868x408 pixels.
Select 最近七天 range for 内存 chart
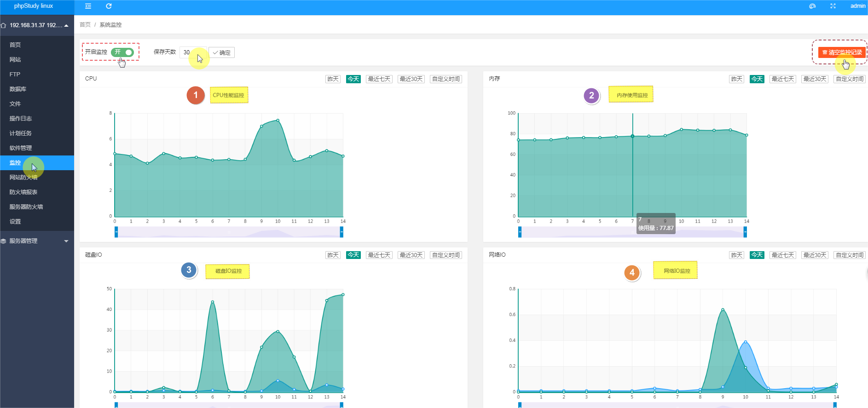tap(782, 79)
